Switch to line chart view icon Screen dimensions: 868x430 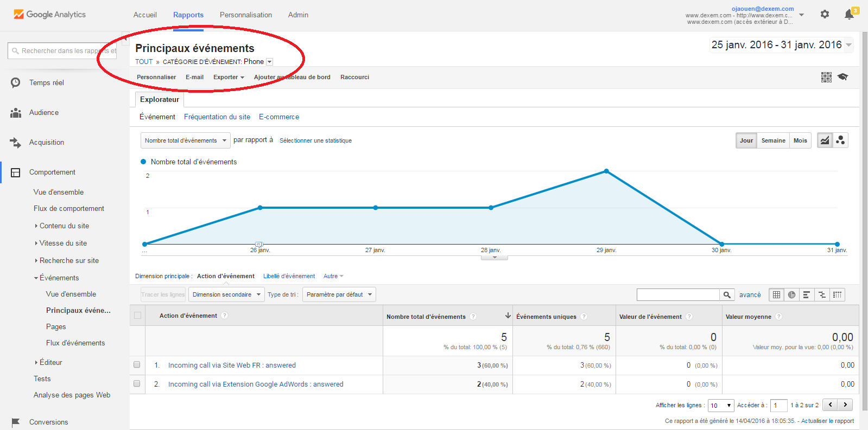825,140
